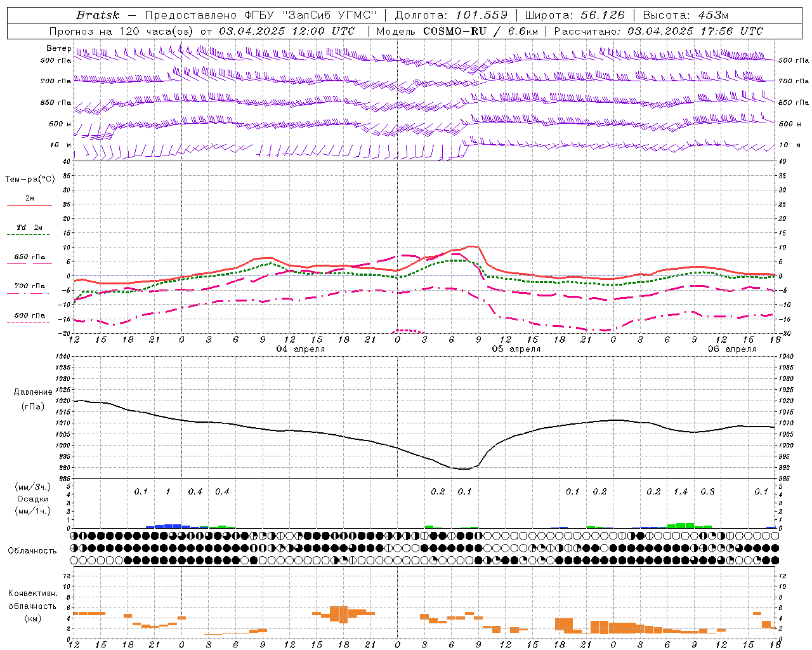Select the "Долгота: 101.559" longitude value
This screenshot has height=650, width=812.
451,15
